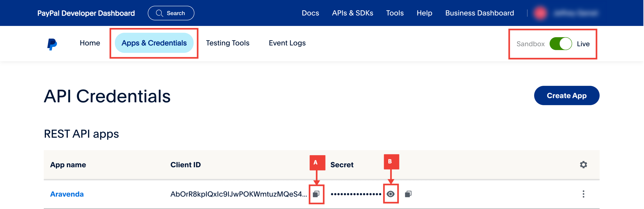This screenshot has height=209, width=644.
Task: Click the PayPal logo icon
Action: coord(52,44)
